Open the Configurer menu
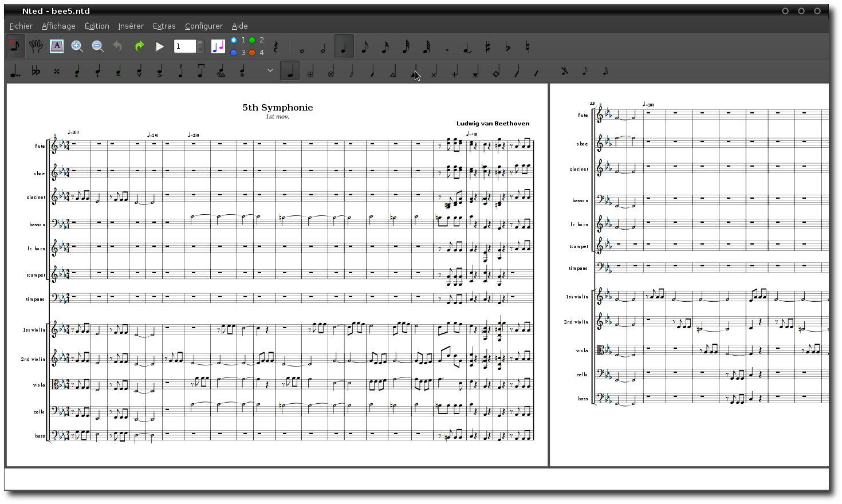The width and height of the screenshot is (842, 504). tap(204, 26)
